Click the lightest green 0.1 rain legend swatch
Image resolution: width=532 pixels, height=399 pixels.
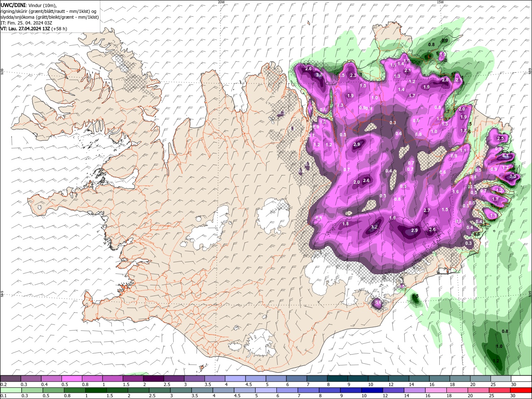click(x=10, y=390)
